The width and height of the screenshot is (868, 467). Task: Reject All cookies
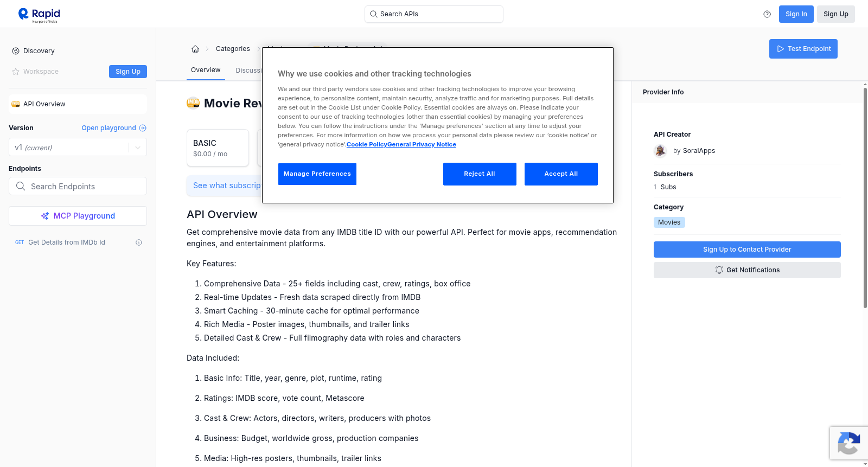pos(480,174)
